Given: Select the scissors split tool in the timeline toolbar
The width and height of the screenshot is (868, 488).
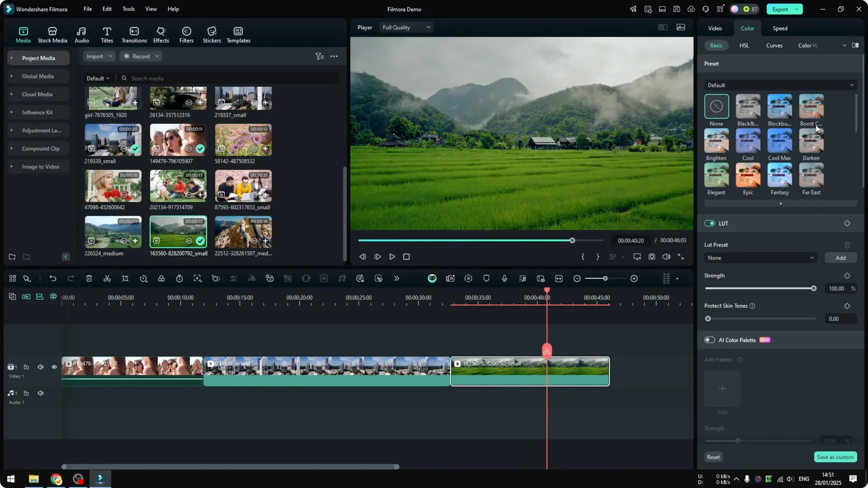Looking at the screenshot, I should coord(107,278).
